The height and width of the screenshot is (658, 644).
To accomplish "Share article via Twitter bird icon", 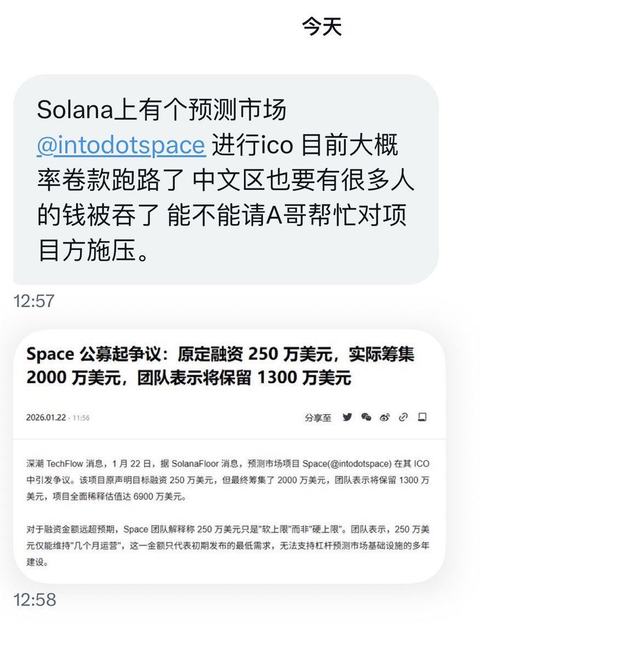I will [347, 417].
